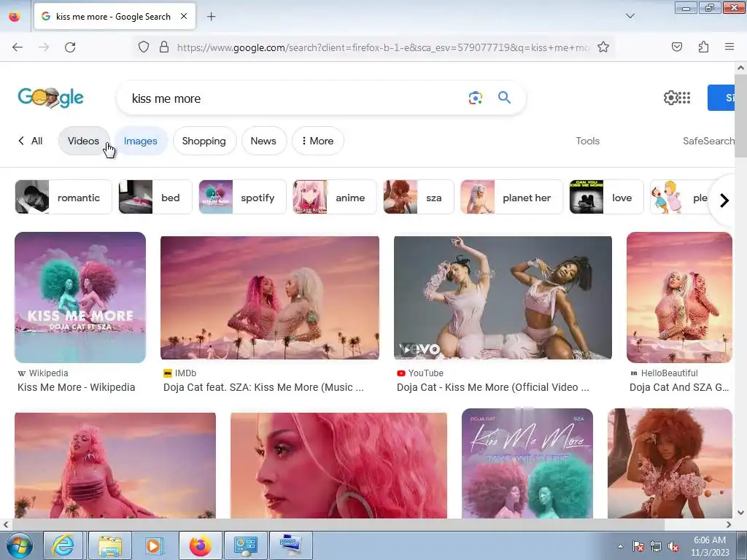
Task: Reload the page with refresh icon
Action: [x=70, y=47]
